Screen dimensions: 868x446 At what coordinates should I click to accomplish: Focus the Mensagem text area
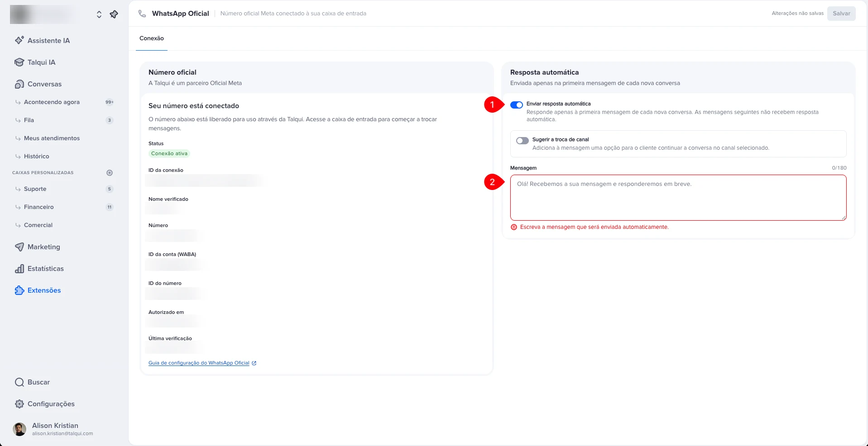click(x=678, y=198)
